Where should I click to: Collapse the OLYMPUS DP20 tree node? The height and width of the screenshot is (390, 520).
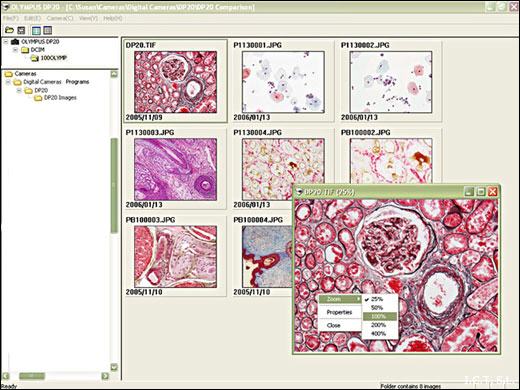6,42
